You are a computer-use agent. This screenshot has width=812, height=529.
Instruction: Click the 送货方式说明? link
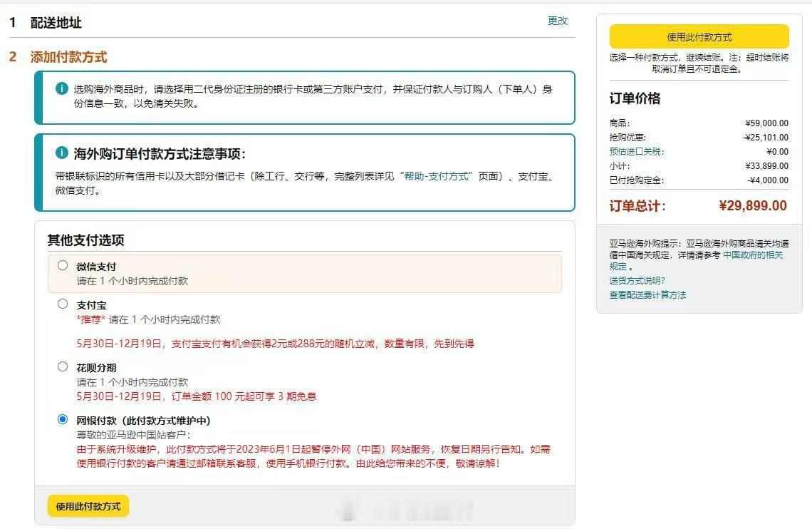pyautogui.click(x=637, y=280)
